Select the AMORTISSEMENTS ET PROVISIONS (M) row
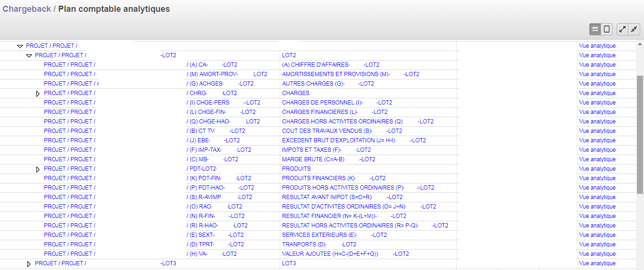The image size is (644, 270). point(335,74)
